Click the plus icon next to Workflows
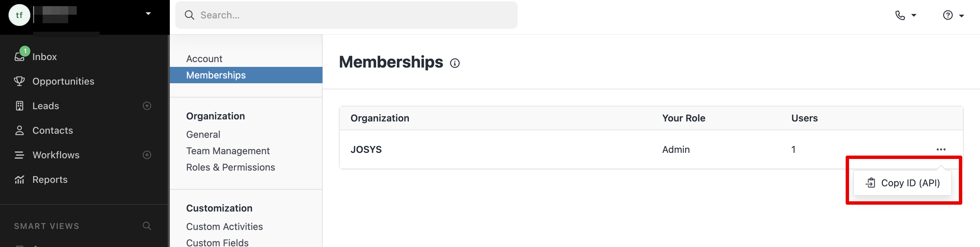The width and height of the screenshot is (980, 247). pyautogui.click(x=147, y=155)
